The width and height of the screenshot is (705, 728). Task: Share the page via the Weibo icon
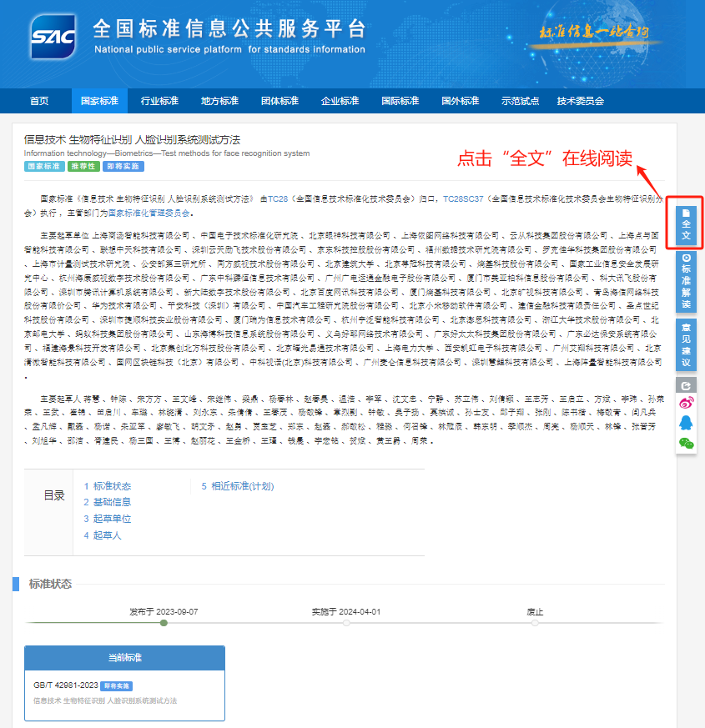[x=686, y=404]
